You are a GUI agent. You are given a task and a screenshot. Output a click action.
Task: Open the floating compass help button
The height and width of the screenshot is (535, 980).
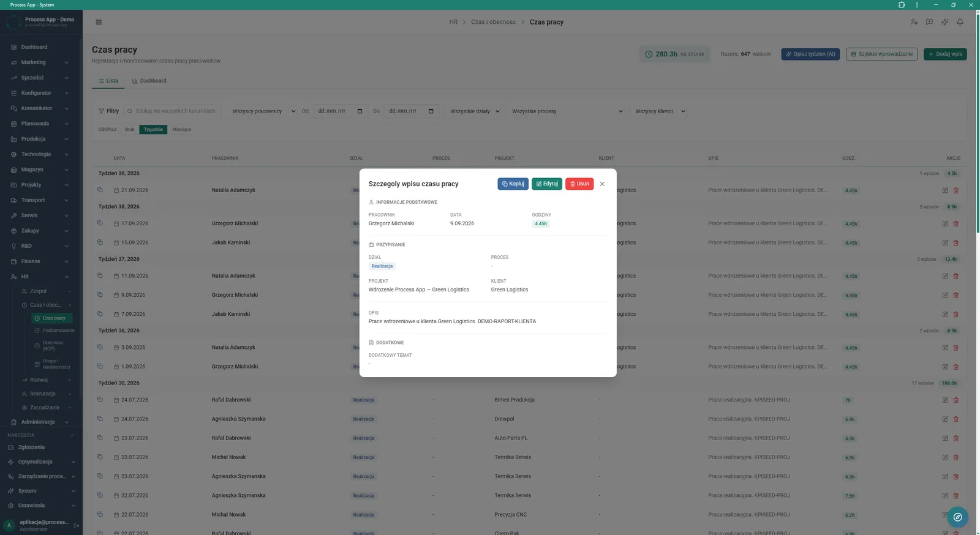(958, 517)
